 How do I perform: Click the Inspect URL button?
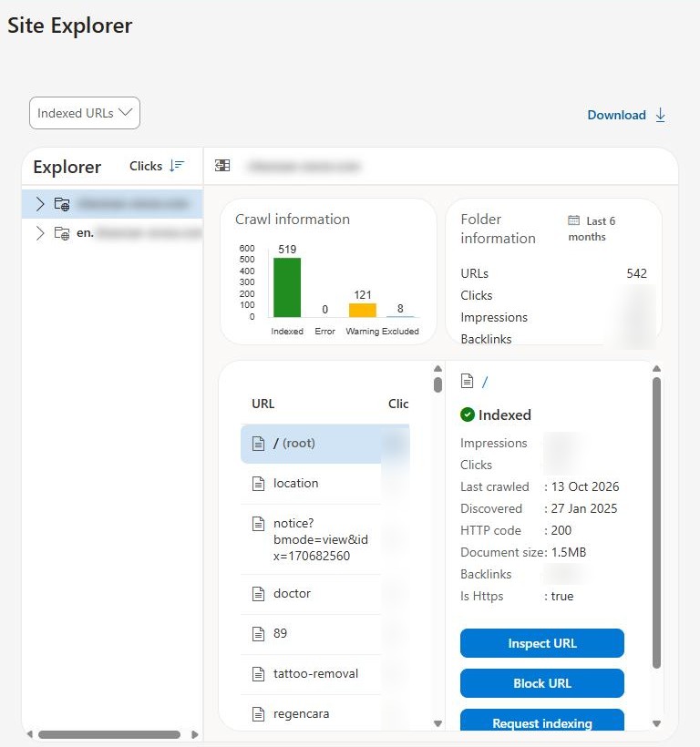click(541, 643)
